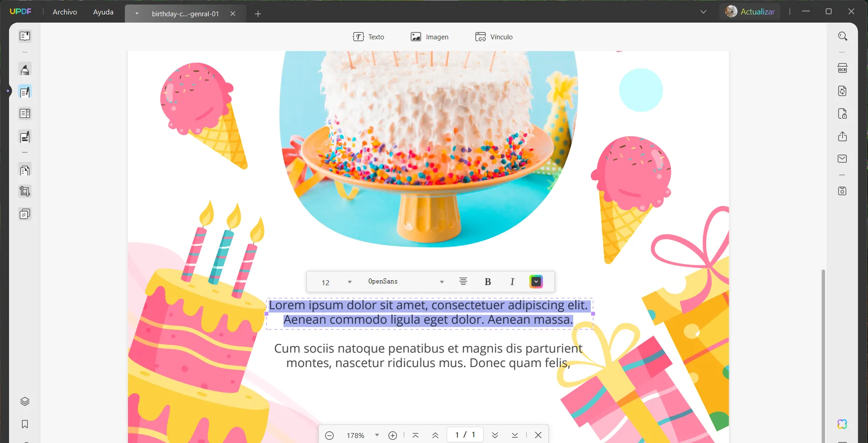Open the Watermark and stamp tool

25,214
